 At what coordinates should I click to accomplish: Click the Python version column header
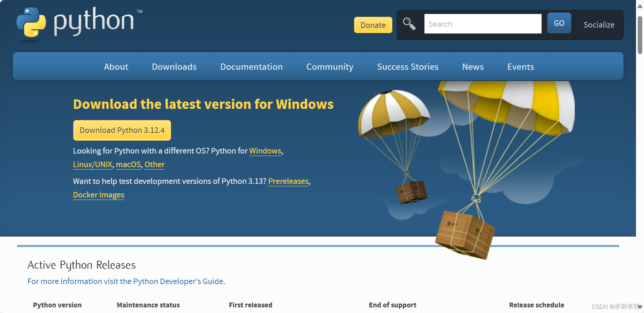coord(58,305)
